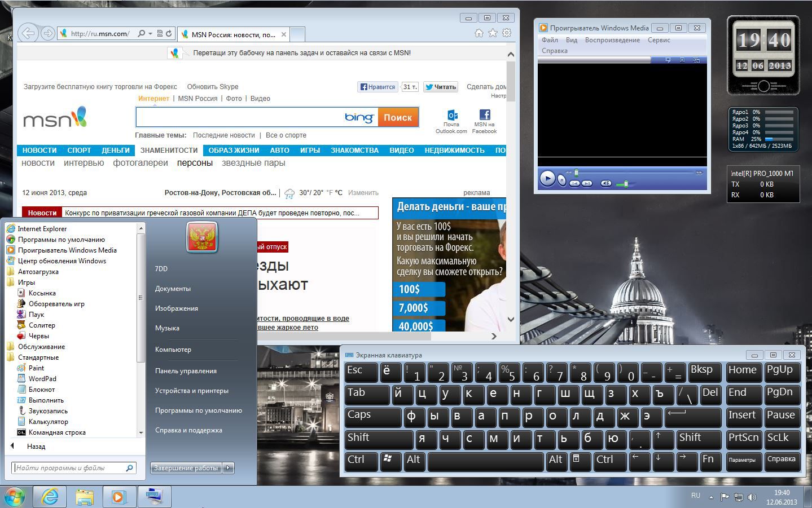Click the Обновить Skype link

click(x=213, y=87)
